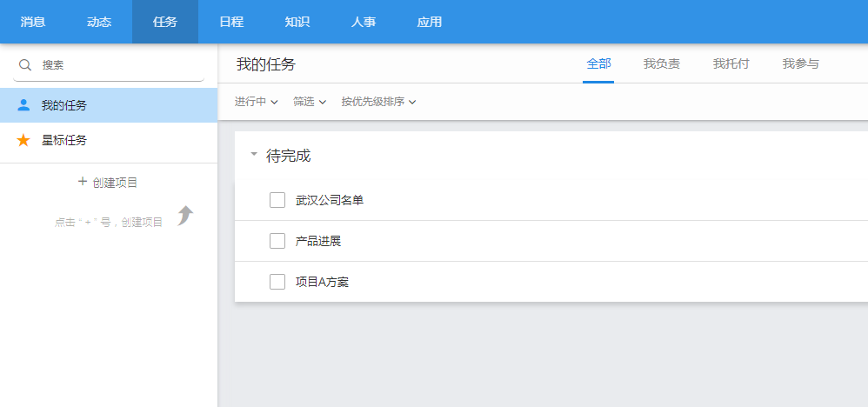Go to 日程 in the top navigation
Image resolution: width=868 pixels, height=407 pixels.
pos(231,22)
